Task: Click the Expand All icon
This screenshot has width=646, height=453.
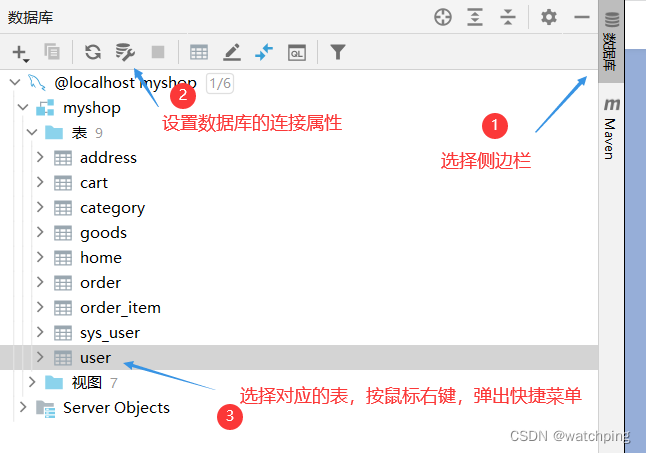Action: [475, 17]
